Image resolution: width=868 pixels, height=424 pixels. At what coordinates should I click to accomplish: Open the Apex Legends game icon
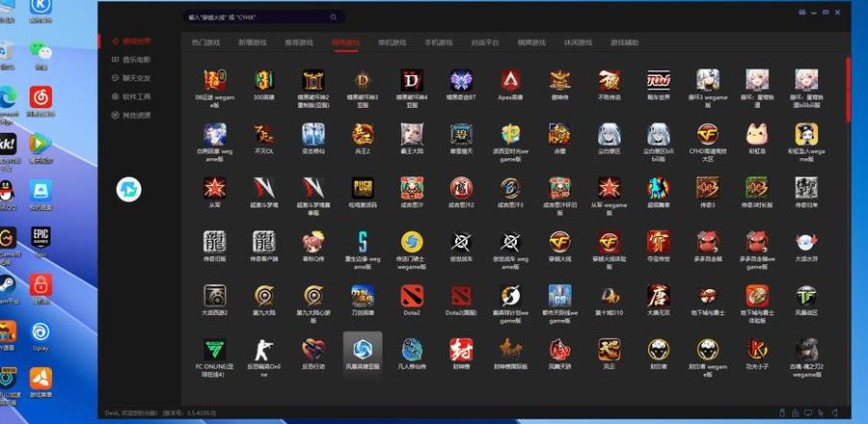tap(510, 80)
